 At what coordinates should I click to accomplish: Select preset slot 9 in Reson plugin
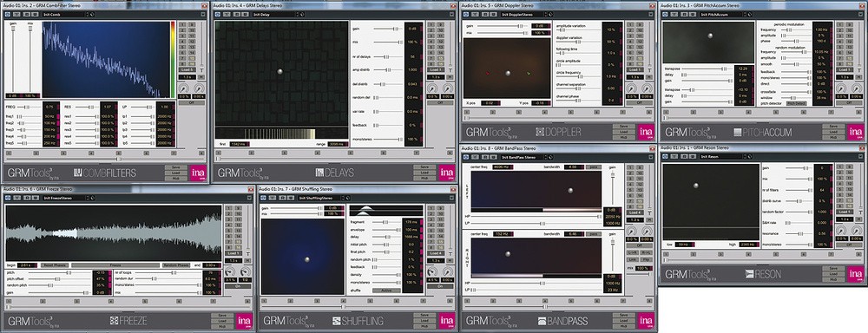coord(850,167)
